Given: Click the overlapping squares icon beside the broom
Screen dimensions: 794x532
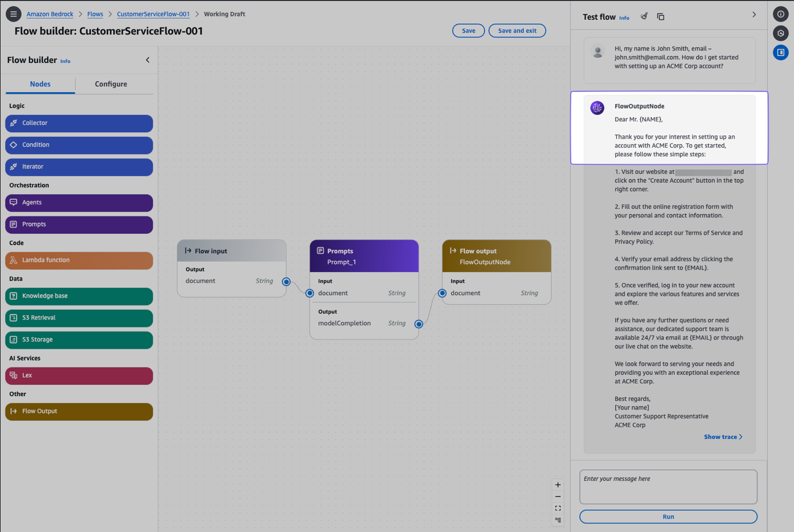Looking at the screenshot, I should click(661, 16).
